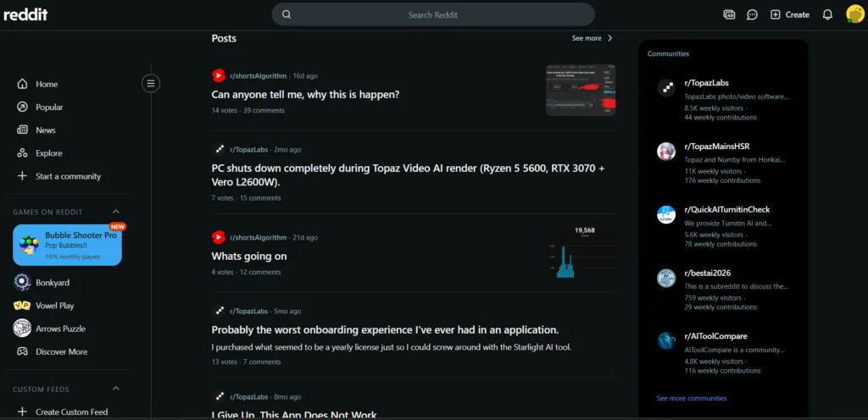Screen dimensions: 868x420
Task: Click shortsAlgorithm icon on 21d ago post
Action: 218,237
